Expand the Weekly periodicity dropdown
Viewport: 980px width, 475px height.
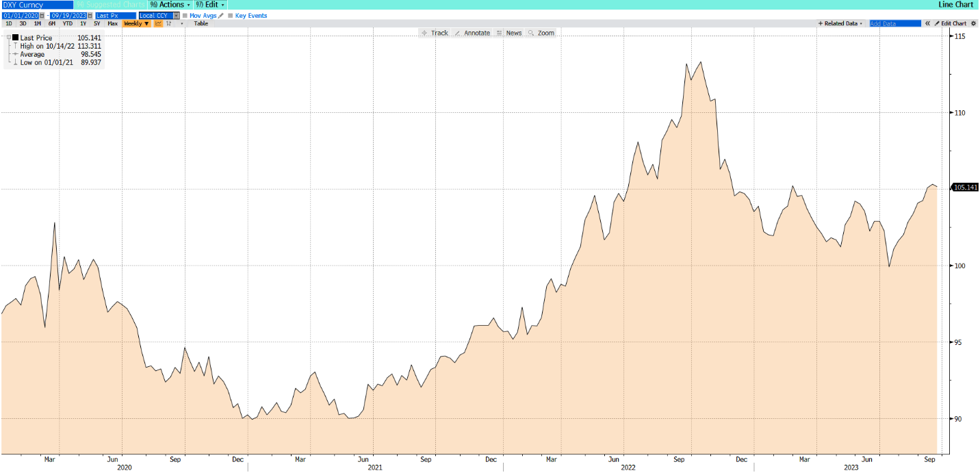pos(136,23)
